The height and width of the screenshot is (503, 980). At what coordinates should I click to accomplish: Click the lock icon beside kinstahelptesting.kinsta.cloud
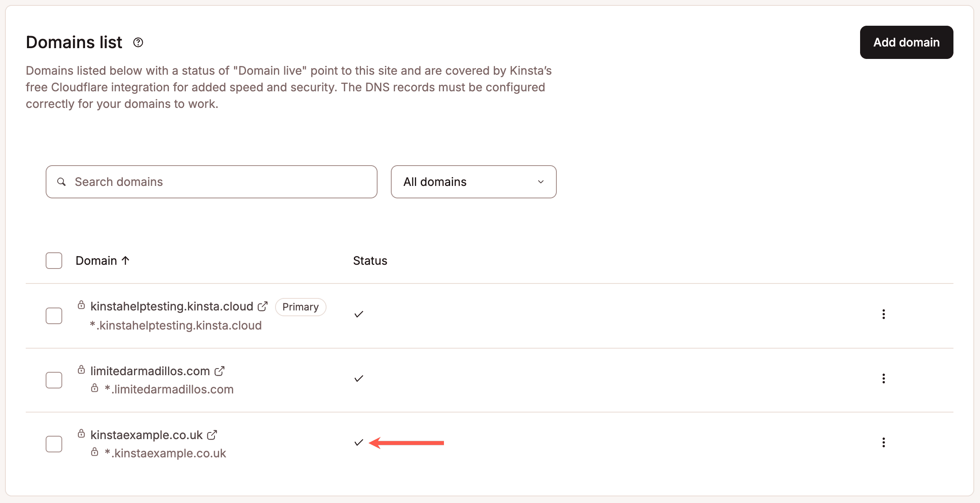pyautogui.click(x=81, y=305)
